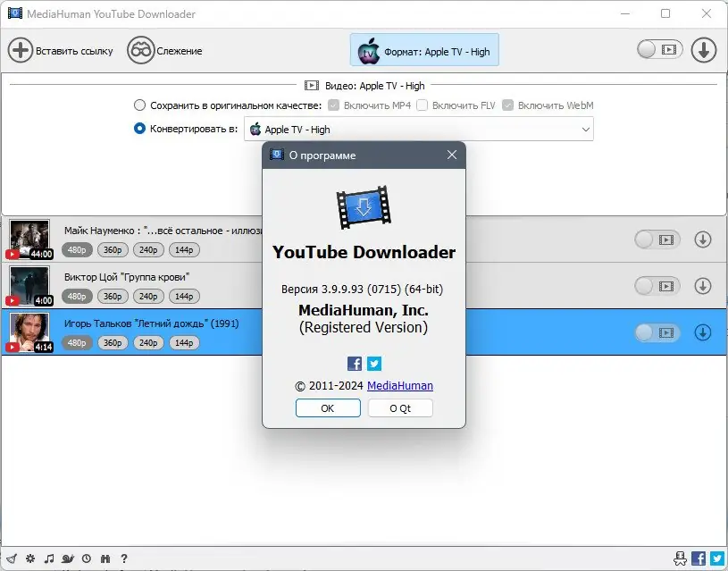Open the Слежение binoculars icon
The image size is (728, 571).
pos(140,50)
